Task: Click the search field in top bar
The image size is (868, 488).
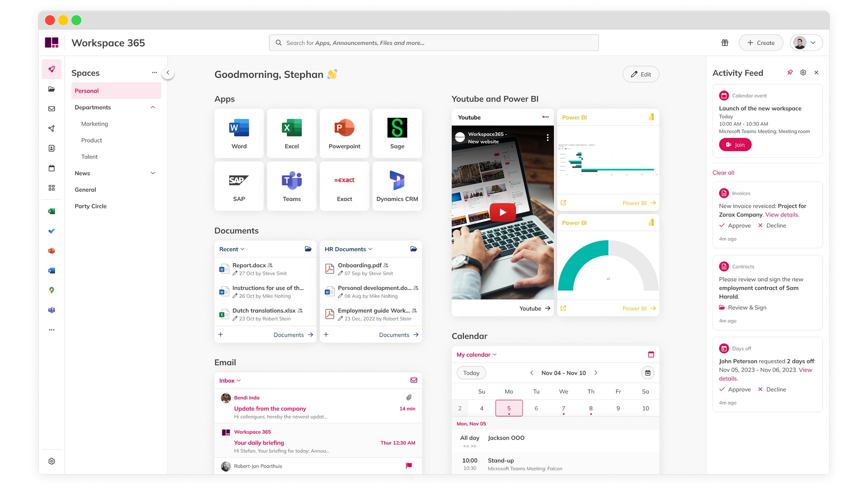Action: tap(434, 42)
